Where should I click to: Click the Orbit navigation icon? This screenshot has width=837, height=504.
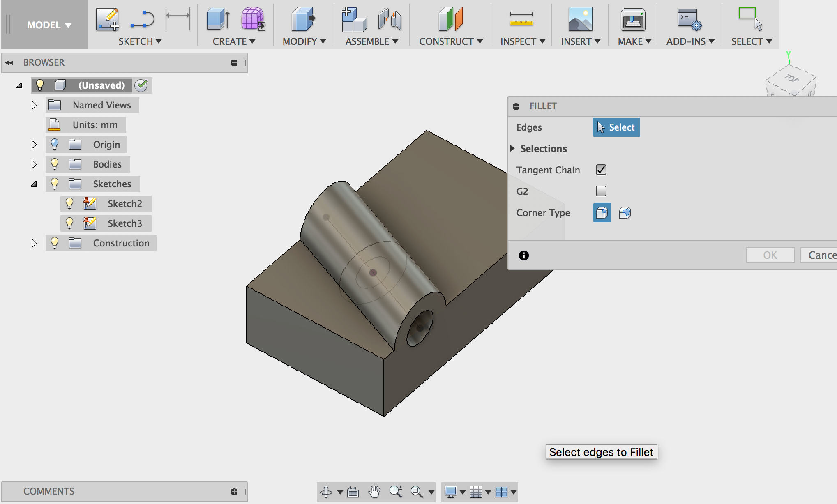(326, 492)
